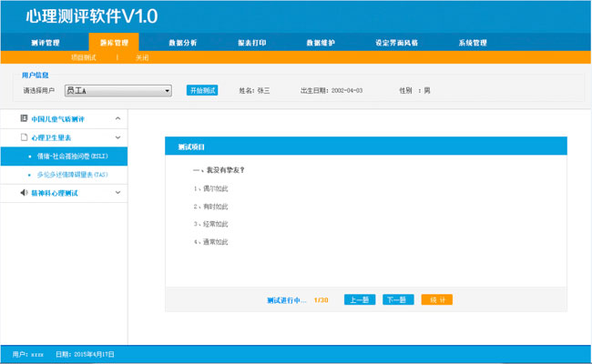Select answer option 偶尔如此
The image size is (592, 364).
point(211,188)
